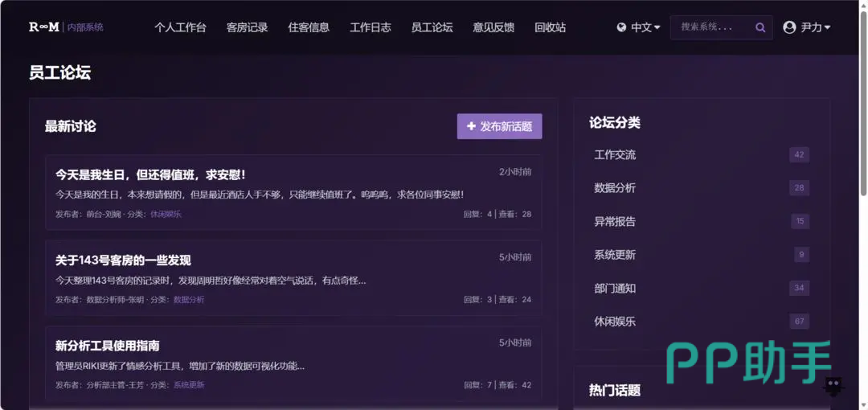Click the 67 count badge for 休闲娱乐
The height and width of the screenshot is (410, 868).
(798, 322)
